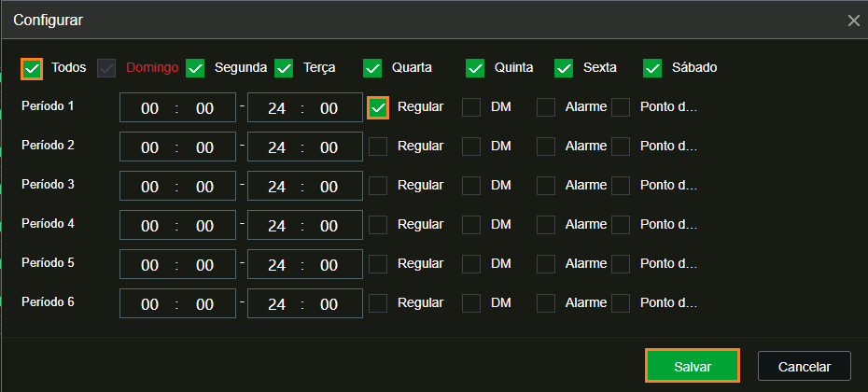Enable DM for Período 1
868x392 pixels.
click(x=471, y=107)
